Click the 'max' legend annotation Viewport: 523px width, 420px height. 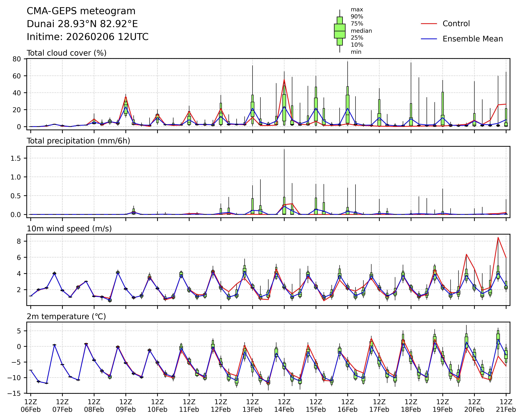tap(357, 10)
